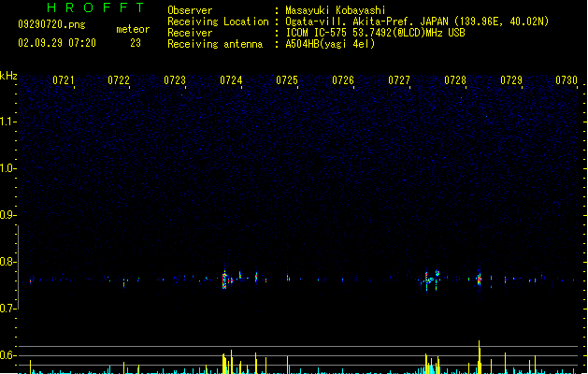Click the 0727 time marker

click(x=399, y=80)
